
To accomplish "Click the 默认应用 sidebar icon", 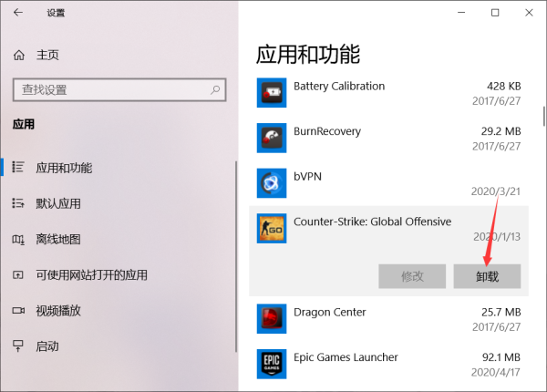I will [x=18, y=203].
